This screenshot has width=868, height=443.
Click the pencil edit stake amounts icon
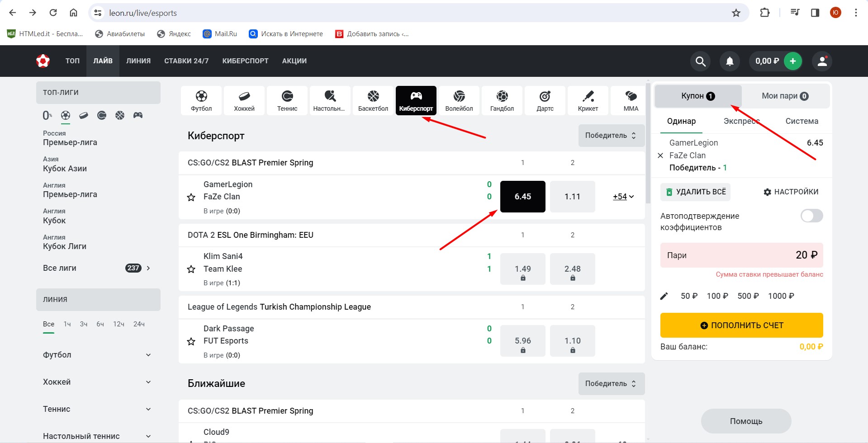click(x=664, y=296)
